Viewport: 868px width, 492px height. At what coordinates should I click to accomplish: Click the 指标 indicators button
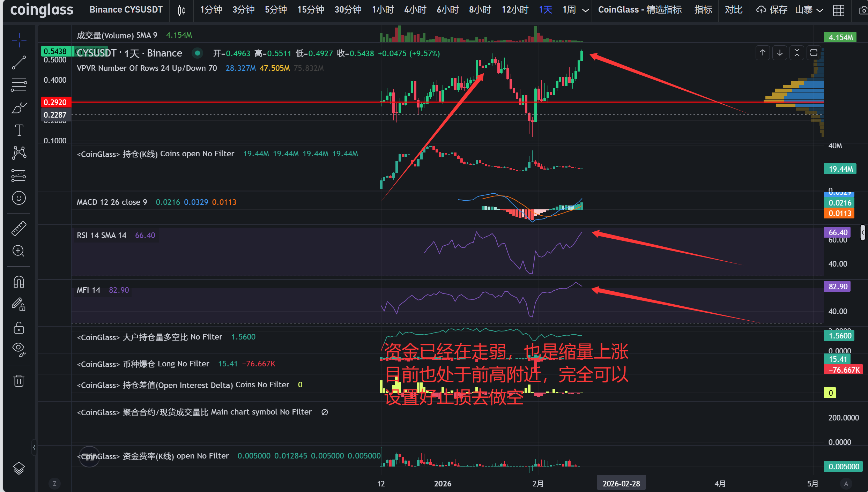coord(703,10)
